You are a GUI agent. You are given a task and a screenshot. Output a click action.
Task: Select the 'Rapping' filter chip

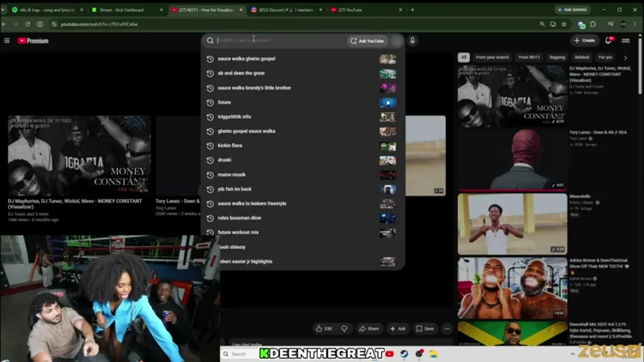(557, 57)
